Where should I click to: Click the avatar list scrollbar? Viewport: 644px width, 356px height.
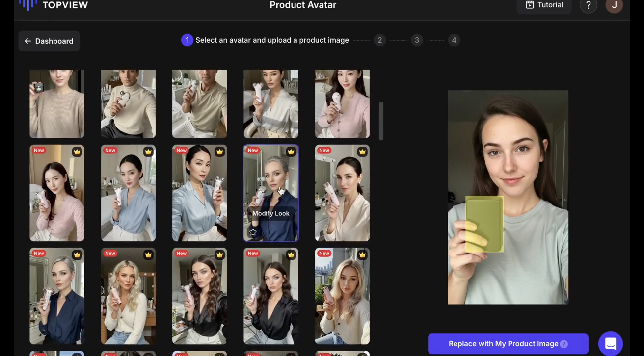click(381, 121)
